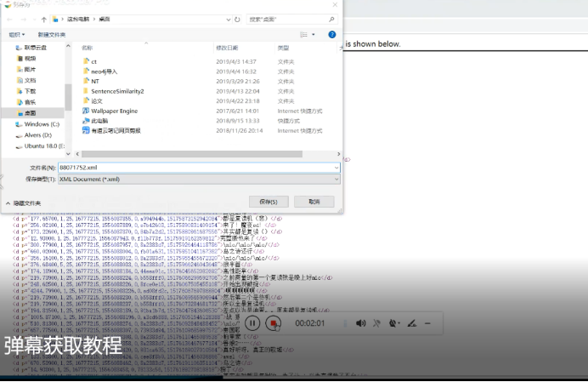Open the recent locations dropdown beside forward arrow
The width and height of the screenshot is (588, 382).
tap(35, 20)
